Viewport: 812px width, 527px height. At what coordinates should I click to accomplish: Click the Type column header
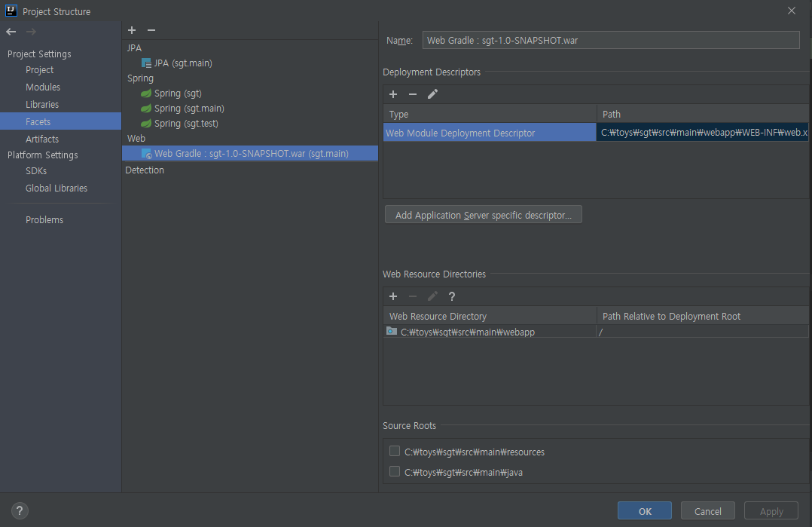(x=490, y=114)
